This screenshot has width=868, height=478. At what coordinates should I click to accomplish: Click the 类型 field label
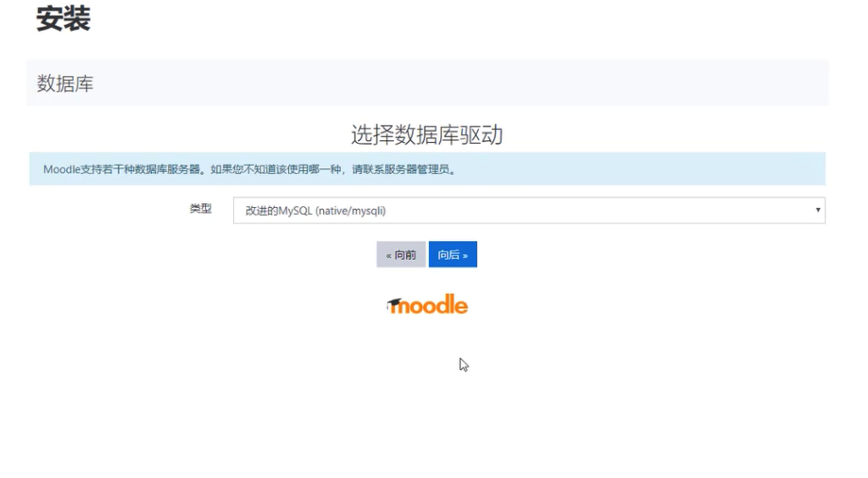201,209
